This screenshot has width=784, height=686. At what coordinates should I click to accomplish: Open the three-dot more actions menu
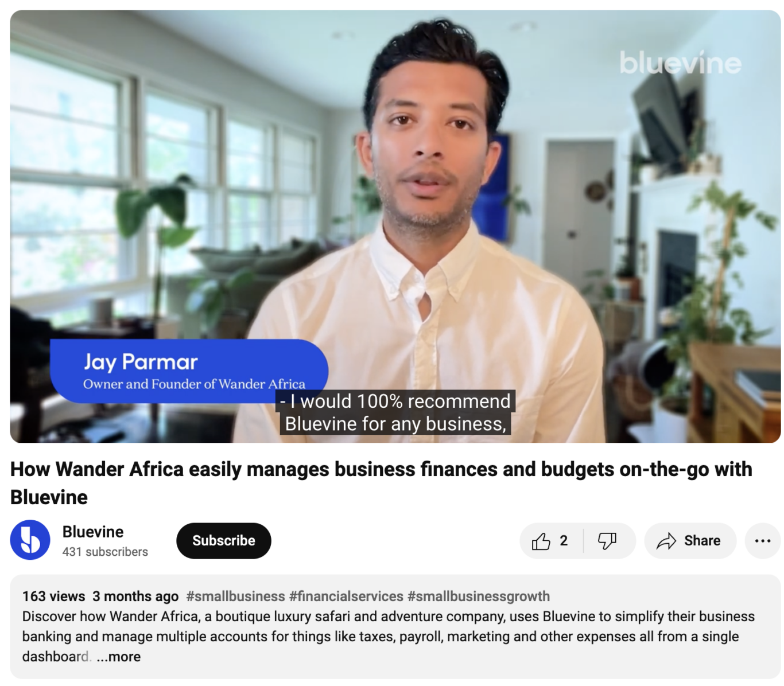(762, 541)
